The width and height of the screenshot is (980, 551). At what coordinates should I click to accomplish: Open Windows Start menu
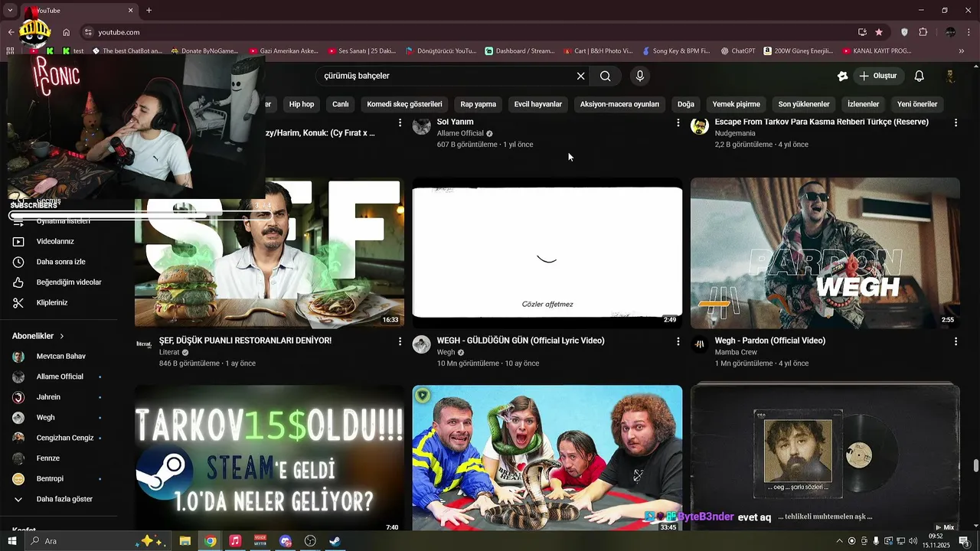point(12,541)
